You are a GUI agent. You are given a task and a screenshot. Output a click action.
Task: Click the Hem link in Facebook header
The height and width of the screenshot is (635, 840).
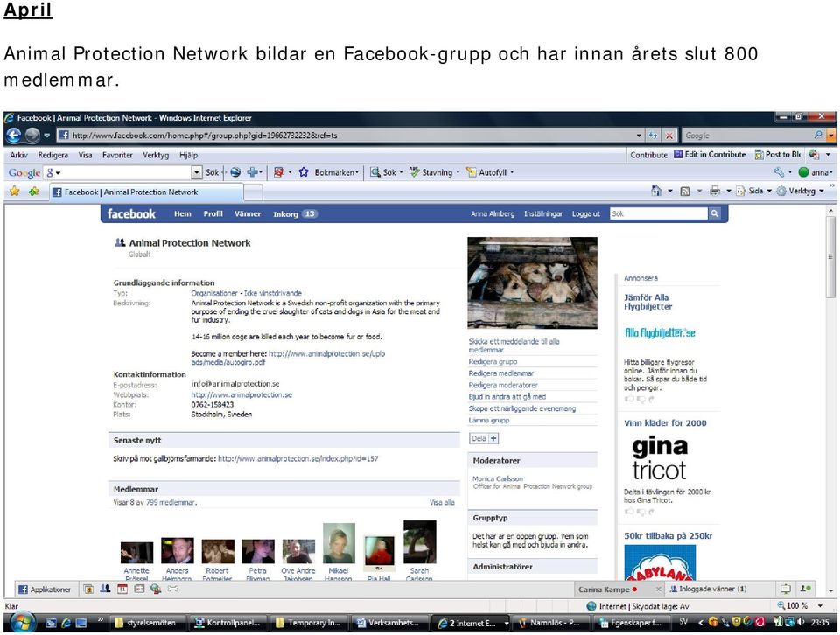tap(183, 213)
